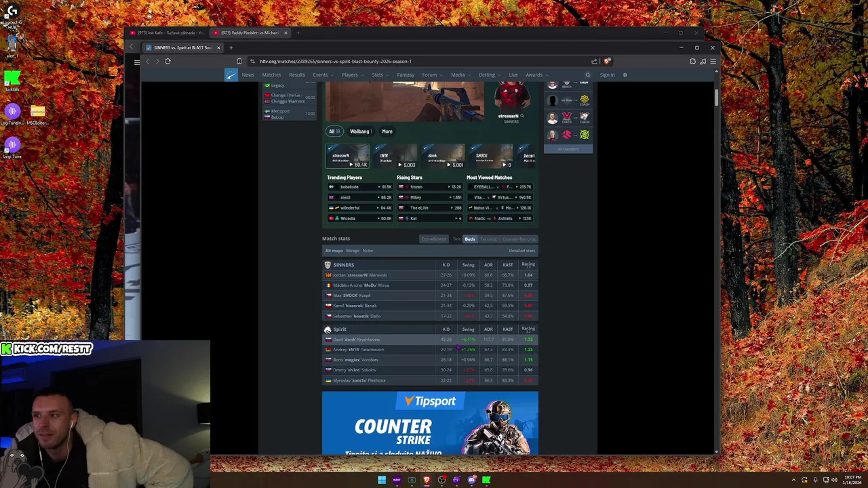This screenshot has width=868, height=488.
Task: Open the Live menu item
Action: point(513,75)
